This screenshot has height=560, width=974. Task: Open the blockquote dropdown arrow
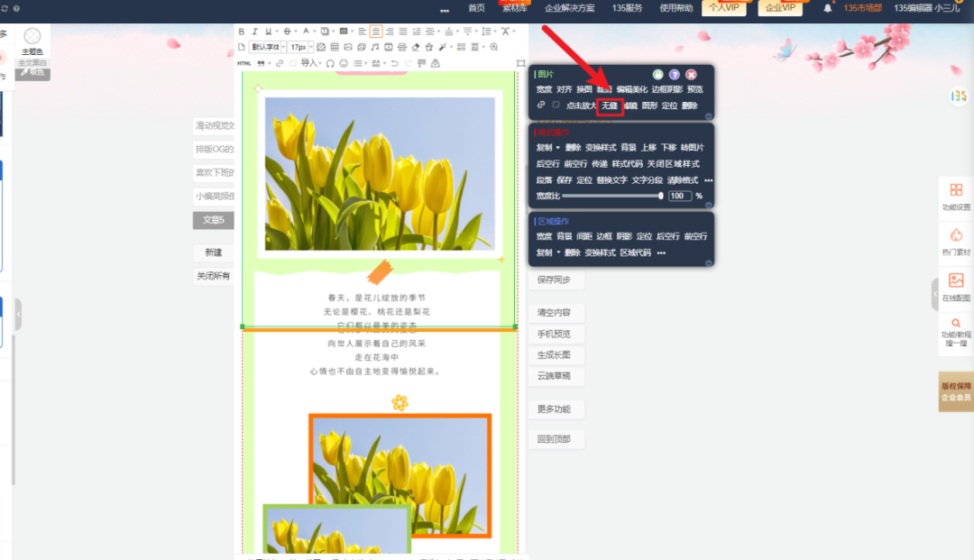pyautogui.click(x=270, y=63)
